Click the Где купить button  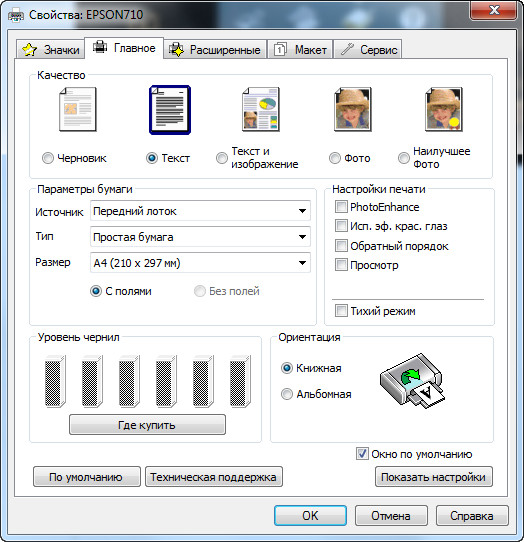(x=147, y=425)
